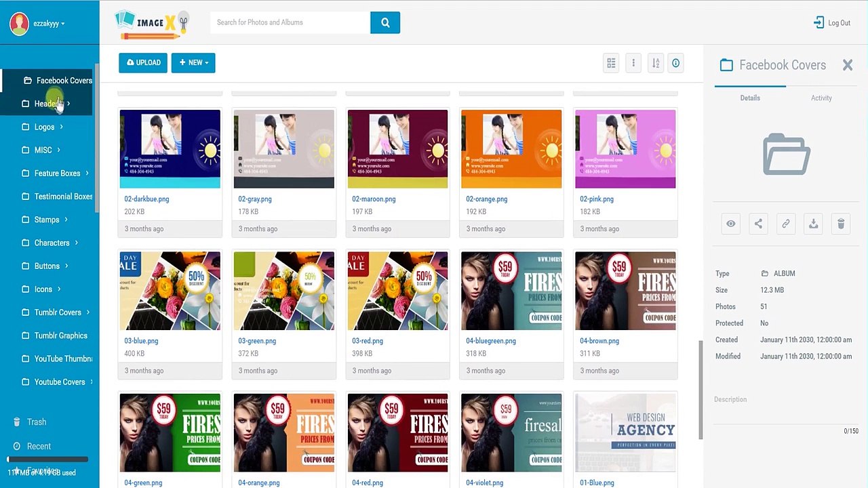Click the large open-folder preview icon
This screenshot has height=488, width=868.
tap(787, 155)
